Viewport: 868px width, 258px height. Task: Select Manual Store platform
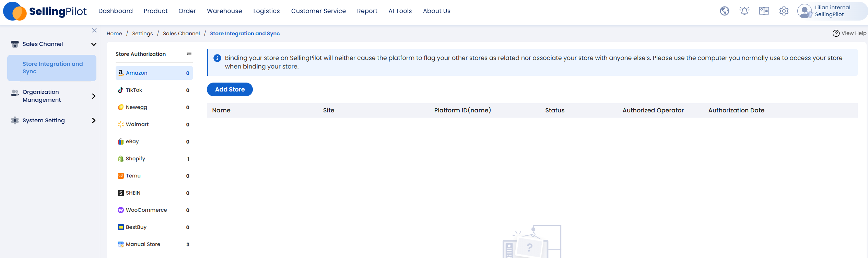point(143,244)
